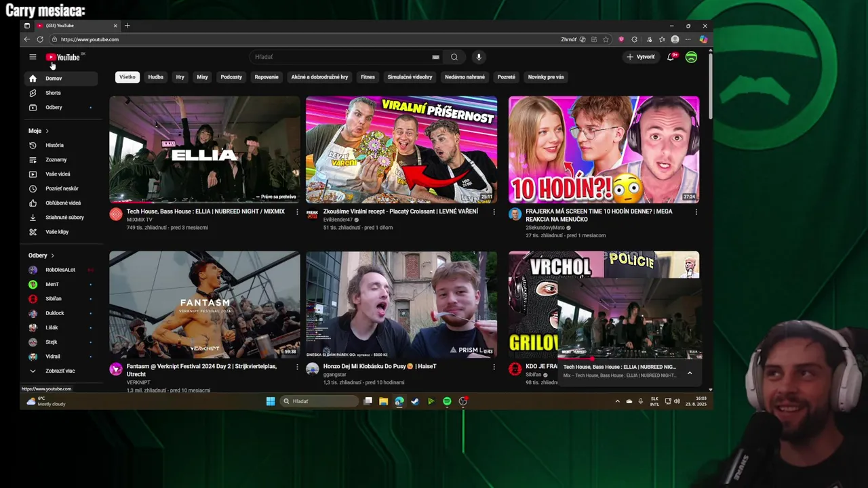Image resolution: width=868 pixels, height=488 pixels.
Task: Open more options for Piacatý Croissant video
Action: click(494, 212)
